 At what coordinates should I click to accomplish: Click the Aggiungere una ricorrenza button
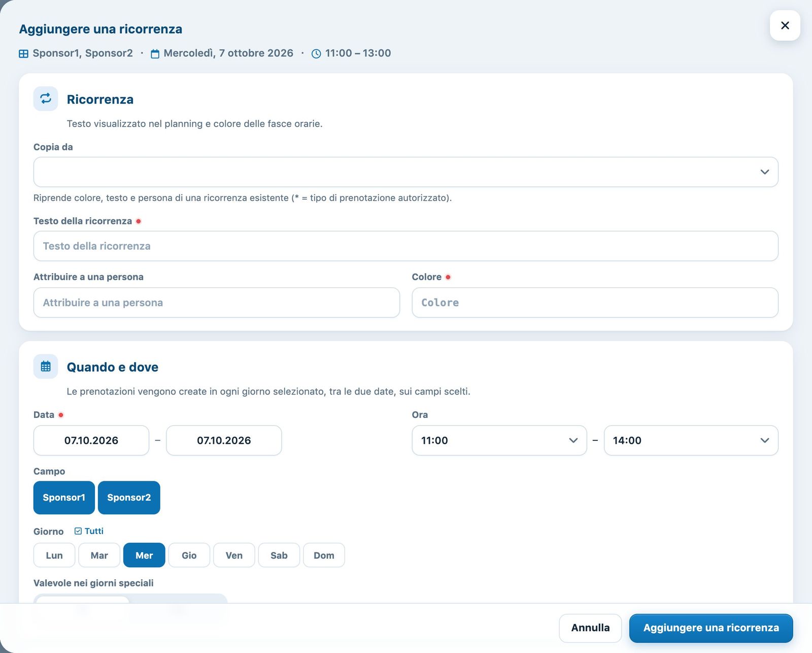point(711,628)
